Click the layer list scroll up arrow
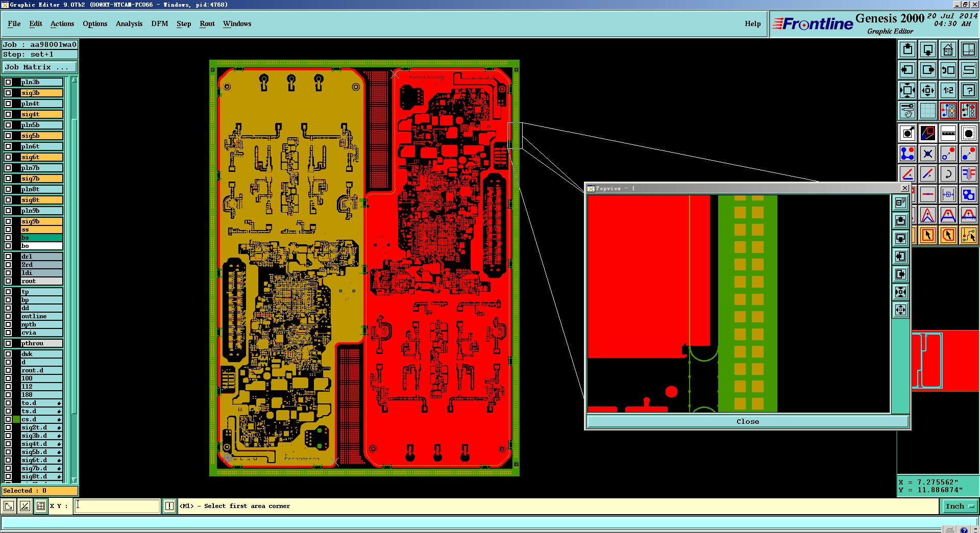 [x=74, y=80]
